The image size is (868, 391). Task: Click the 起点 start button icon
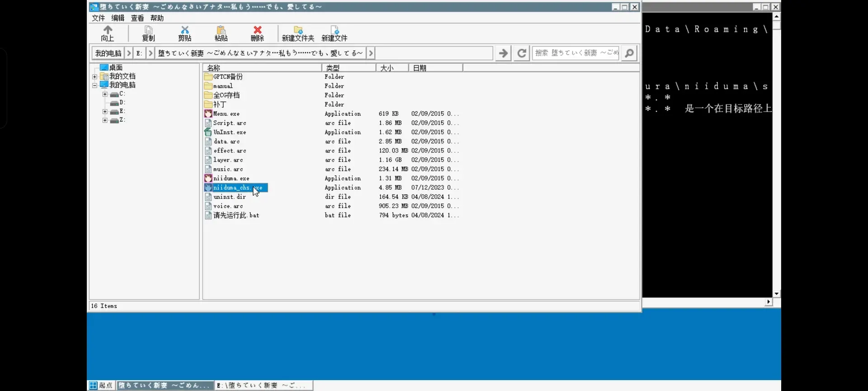point(93,386)
